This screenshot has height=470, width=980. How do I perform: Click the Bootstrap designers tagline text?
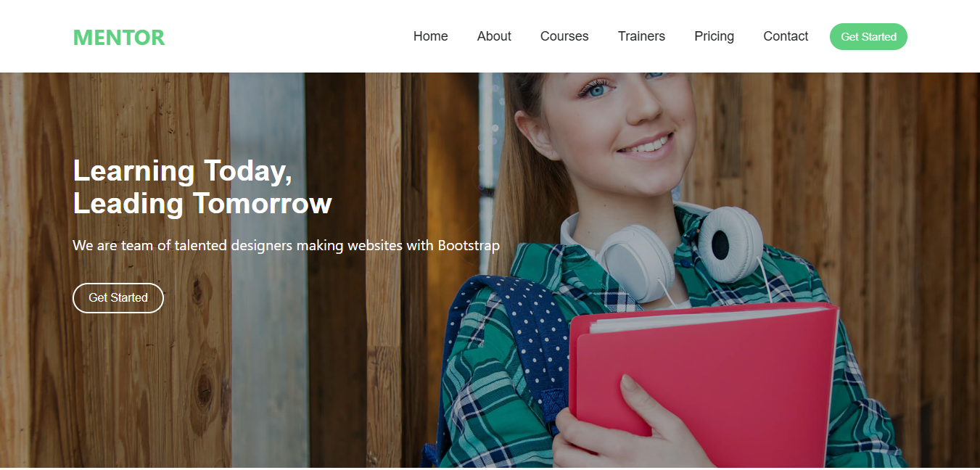pyautogui.click(x=286, y=245)
